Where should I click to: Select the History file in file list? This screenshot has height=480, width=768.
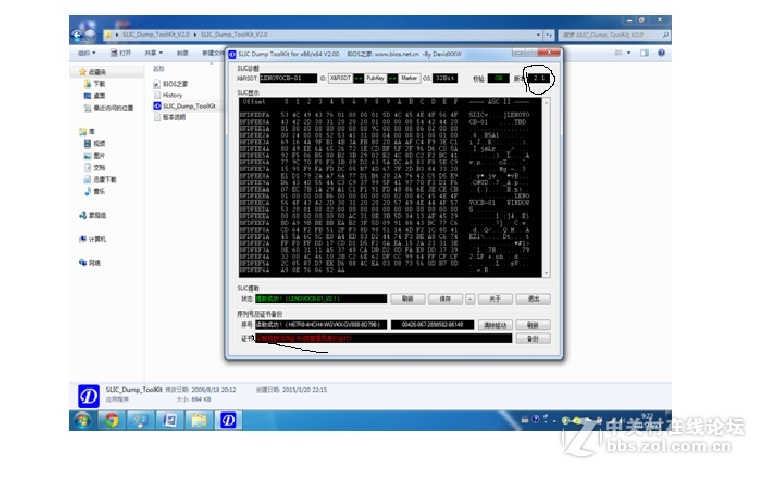pos(168,95)
